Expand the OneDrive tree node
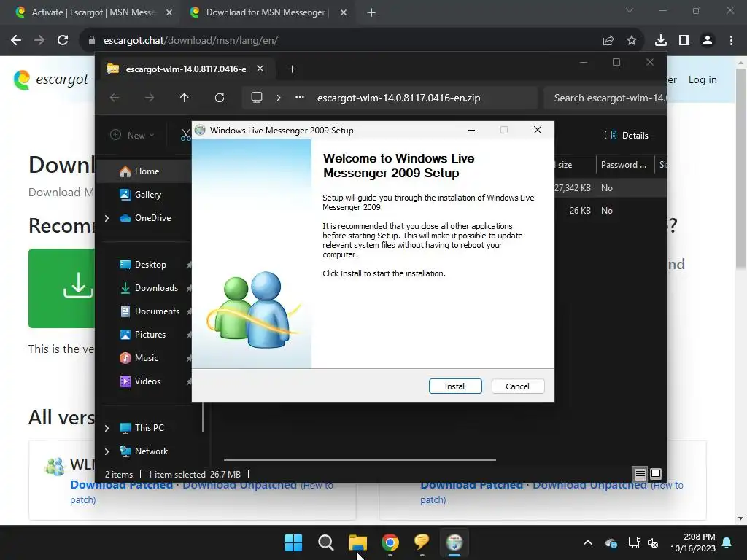Viewport: 747px width, 560px height. (x=107, y=218)
